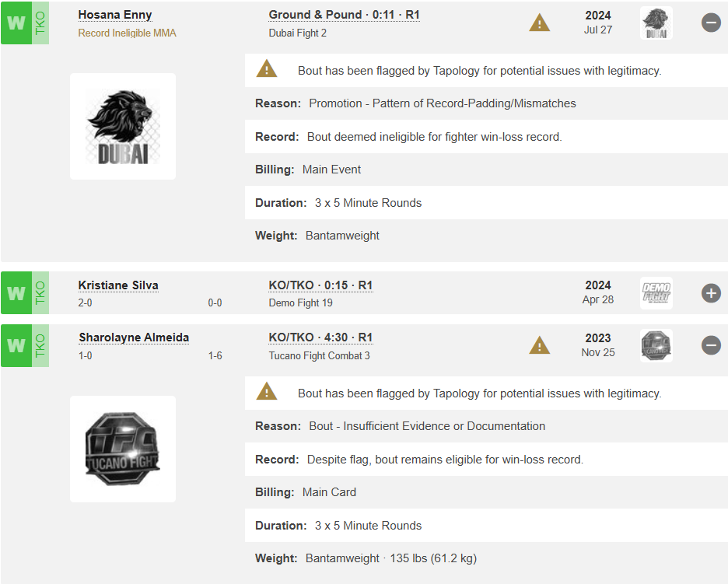Open Ground & Pound 0:11 R1 bout link
This screenshot has width=728, height=584.
point(344,15)
